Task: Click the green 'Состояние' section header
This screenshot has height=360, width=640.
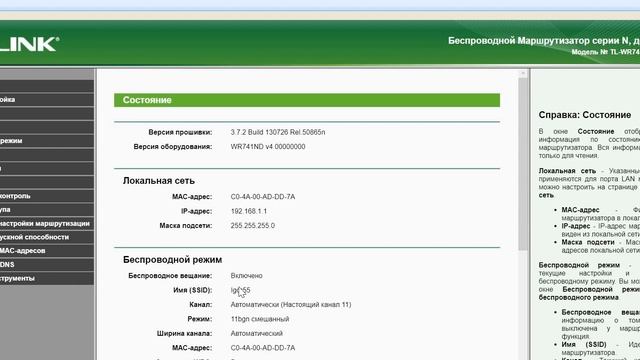Action: click(x=307, y=100)
